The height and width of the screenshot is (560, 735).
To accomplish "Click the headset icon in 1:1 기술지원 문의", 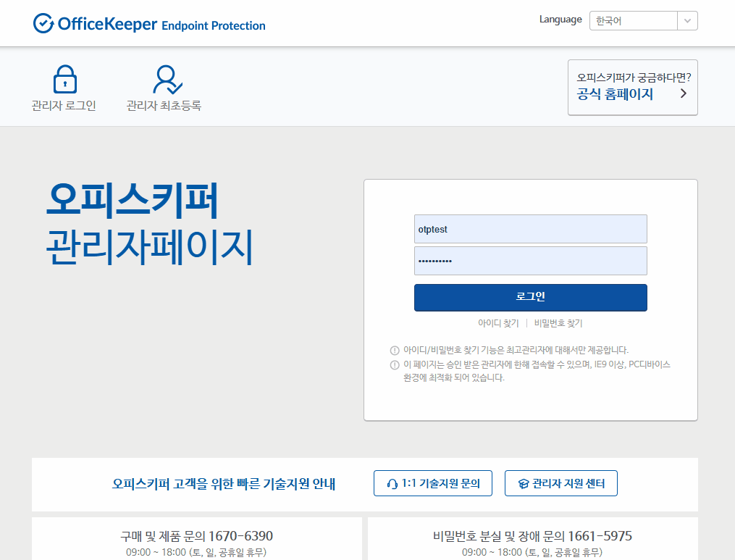I will 392,484.
